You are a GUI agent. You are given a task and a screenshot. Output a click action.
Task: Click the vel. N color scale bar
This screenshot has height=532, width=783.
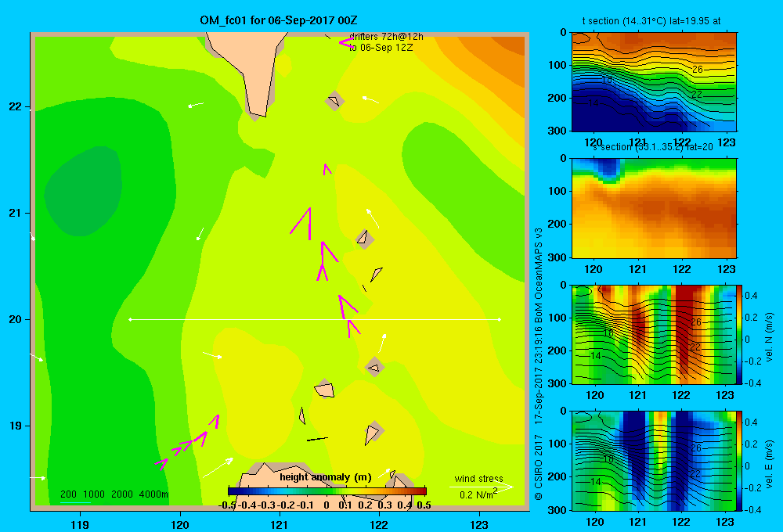739,334
